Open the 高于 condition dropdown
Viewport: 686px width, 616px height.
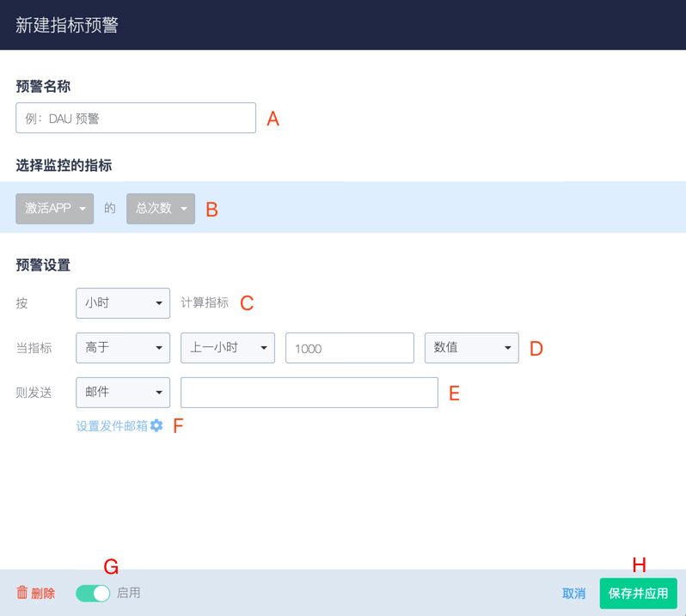(x=123, y=348)
